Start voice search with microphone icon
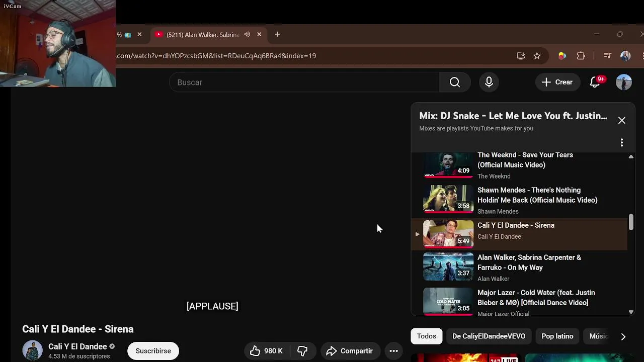This screenshot has height=362, width=644. 489,82
